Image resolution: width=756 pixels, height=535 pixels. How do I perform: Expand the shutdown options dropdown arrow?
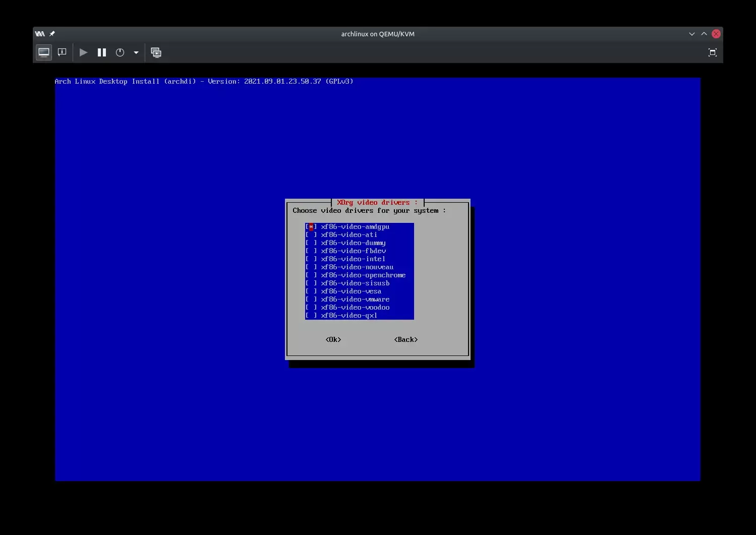[136, 52]
